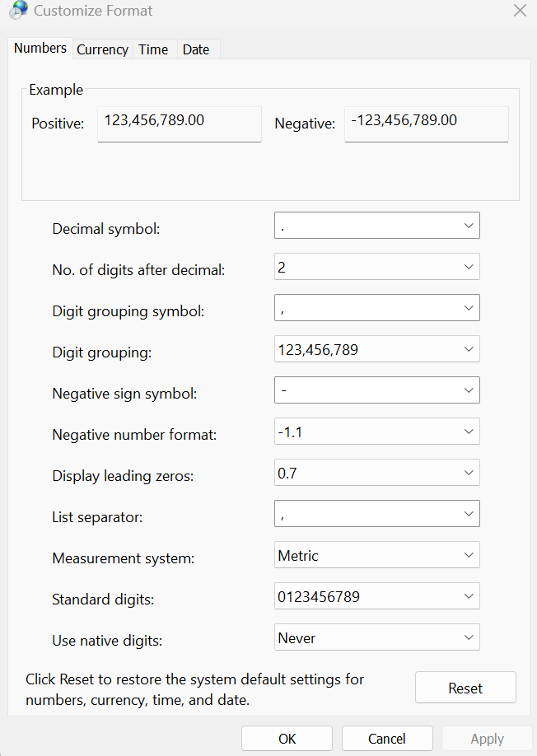The width and height of the screenshot is (537, 756).
Task: Switch to the Currency tab
Action: point(102,49)
